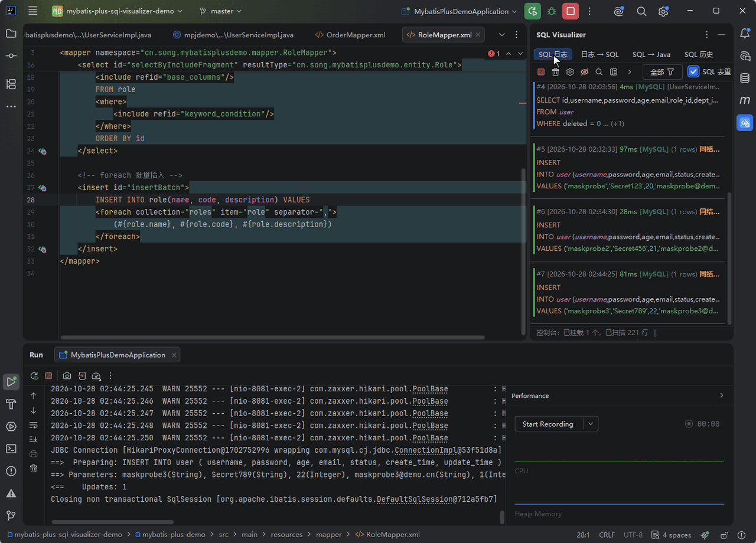Open the Notifications bell tool window

pos(745,34)
